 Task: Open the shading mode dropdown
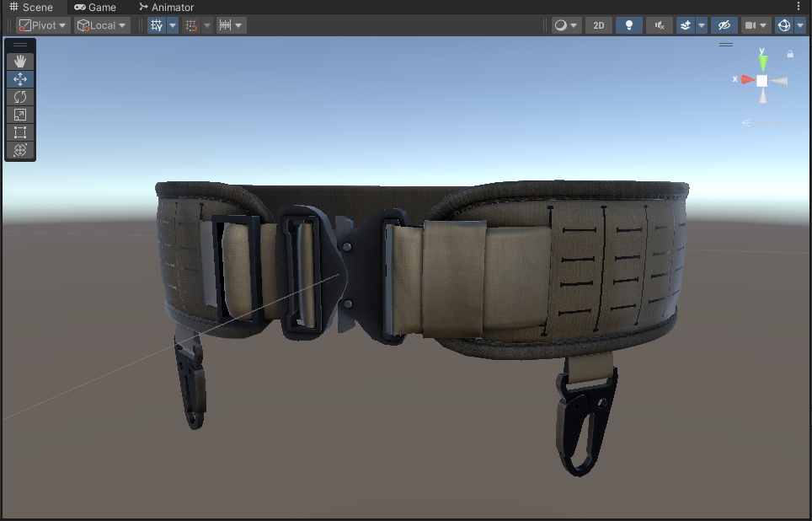coord(566,24)
